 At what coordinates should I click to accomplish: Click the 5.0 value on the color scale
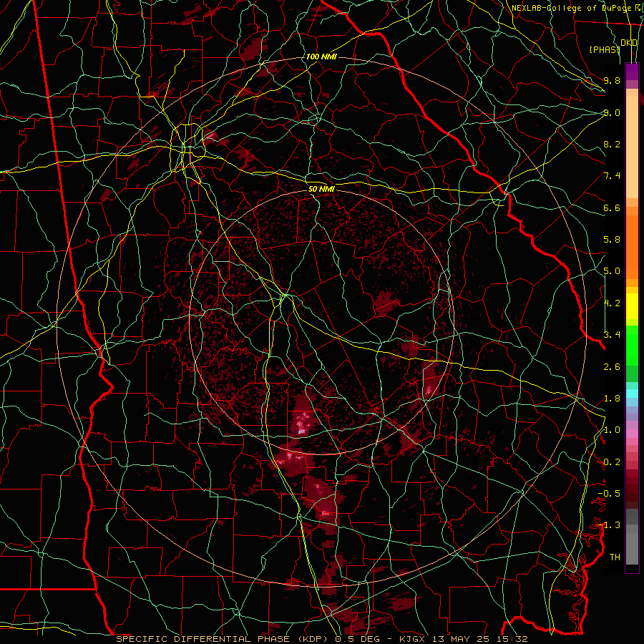coord(612,271)
